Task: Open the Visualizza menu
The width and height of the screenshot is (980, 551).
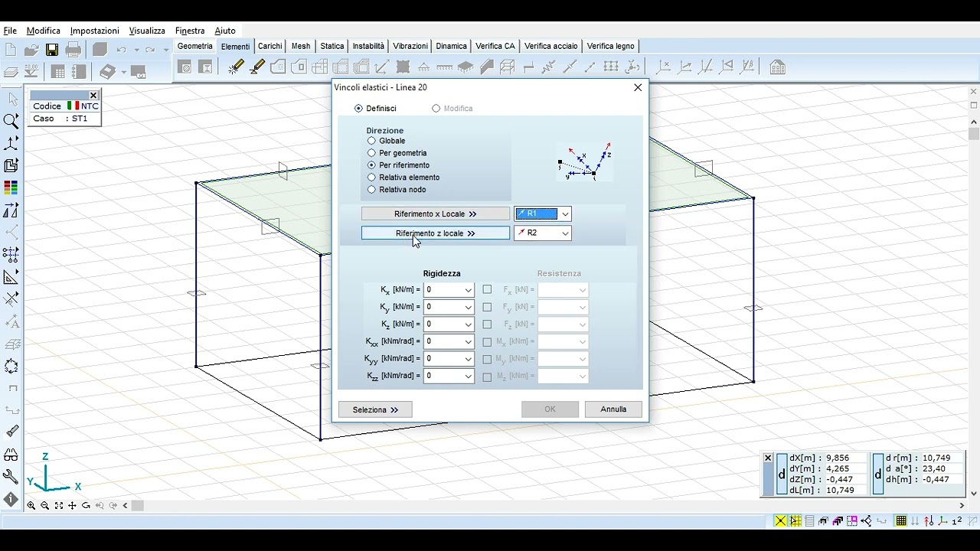Action: pyautogui.click(x=147, y=31)
